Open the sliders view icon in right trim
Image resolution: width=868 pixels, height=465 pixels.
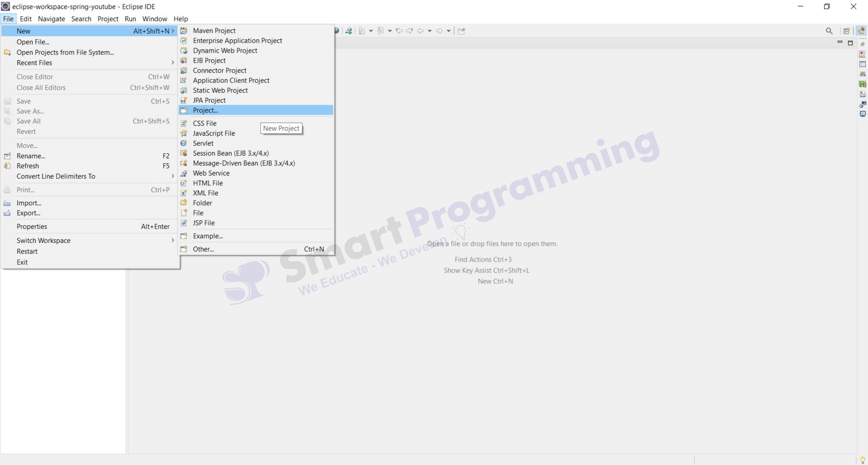click(x=862, y=74)
